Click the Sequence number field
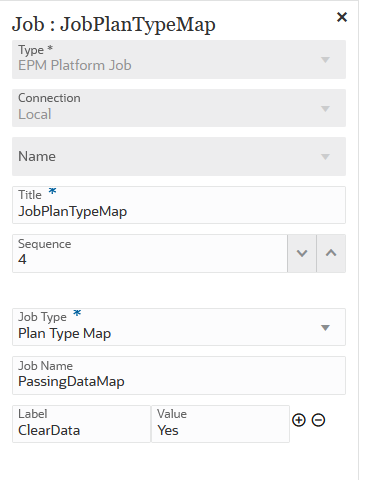Image resolution: width=370 pixels, height=480 pixels. pyautogui.click(x=150, y=253)
